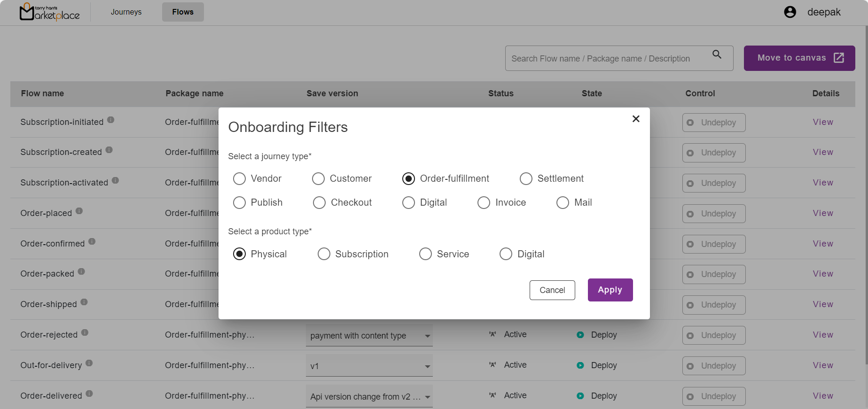Click into the Search Flow name field
The width and height of the screenshot is (868, 409).
pos(606,59)
